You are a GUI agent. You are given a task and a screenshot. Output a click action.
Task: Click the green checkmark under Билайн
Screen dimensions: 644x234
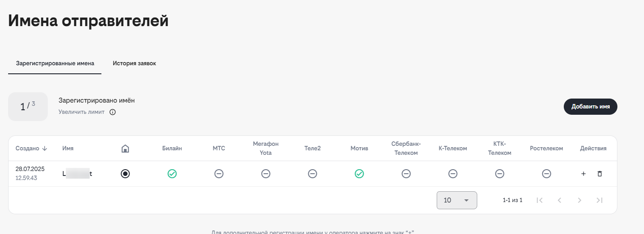coord(172,174)
